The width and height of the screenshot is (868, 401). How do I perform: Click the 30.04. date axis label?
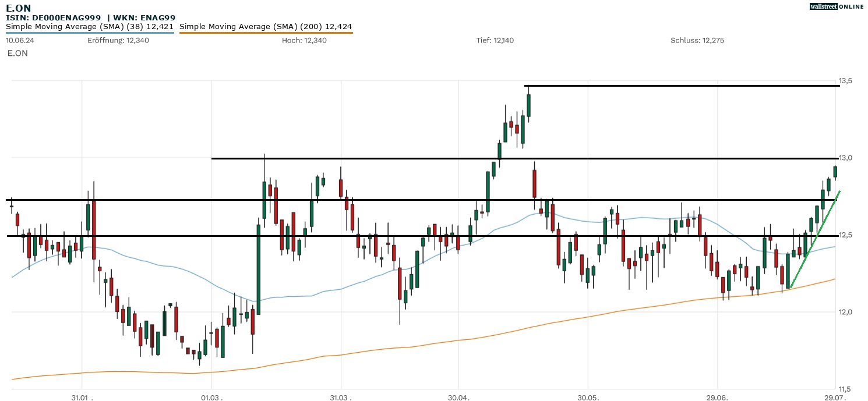click(x=459, y=397)
